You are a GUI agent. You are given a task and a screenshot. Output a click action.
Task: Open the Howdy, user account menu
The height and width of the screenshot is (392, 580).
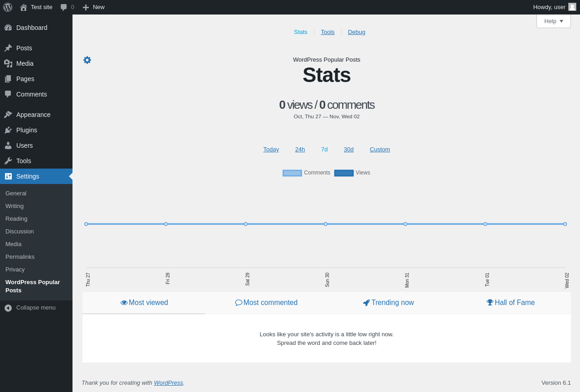tap(555, 7)
